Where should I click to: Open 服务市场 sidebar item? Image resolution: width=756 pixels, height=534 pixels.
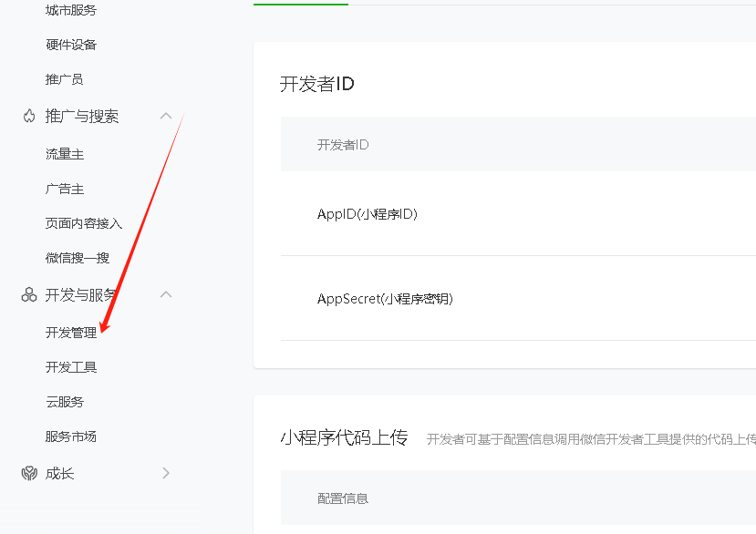[x=71, y=436]
